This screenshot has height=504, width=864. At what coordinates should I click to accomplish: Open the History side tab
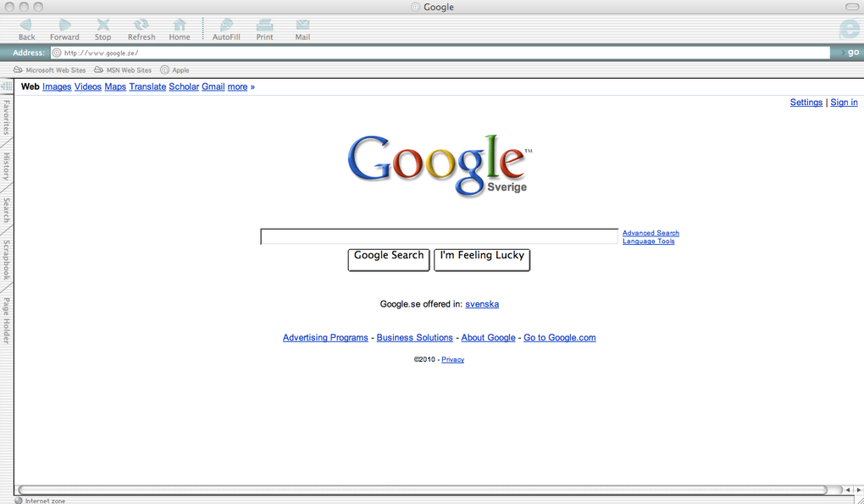[x=6, y=167]
